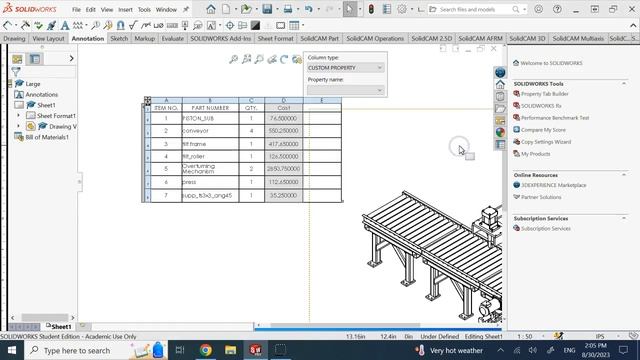
Task: Collapse the Online Resources section
Action: 624,175
